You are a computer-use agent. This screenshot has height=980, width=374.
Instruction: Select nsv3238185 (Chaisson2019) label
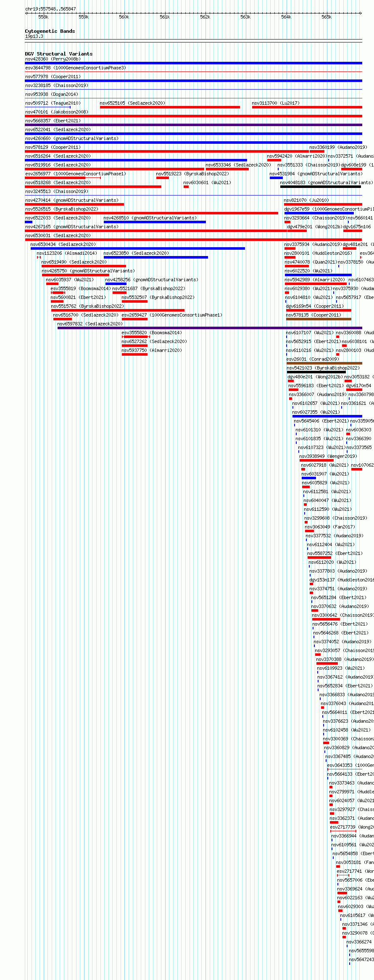[57, 86]
